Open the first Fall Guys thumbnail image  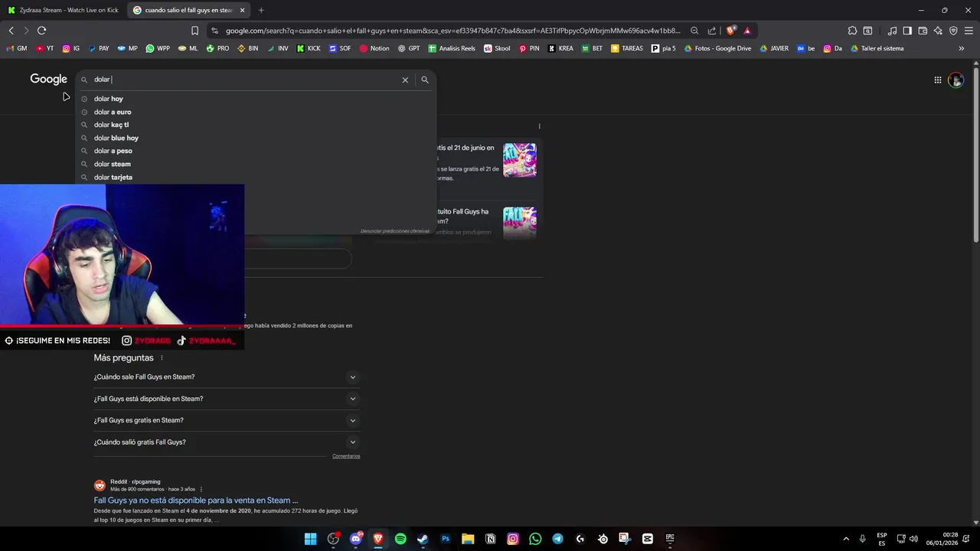pyautogui.click(x=520, y=160)
